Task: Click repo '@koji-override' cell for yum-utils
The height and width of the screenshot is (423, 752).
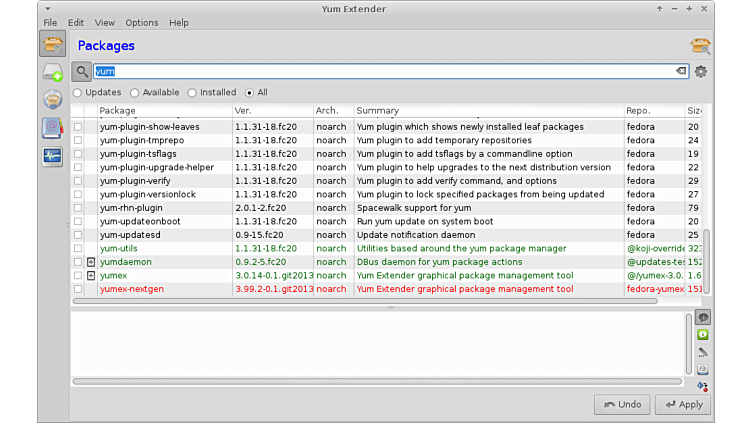Action: click(x=655, y=248)
